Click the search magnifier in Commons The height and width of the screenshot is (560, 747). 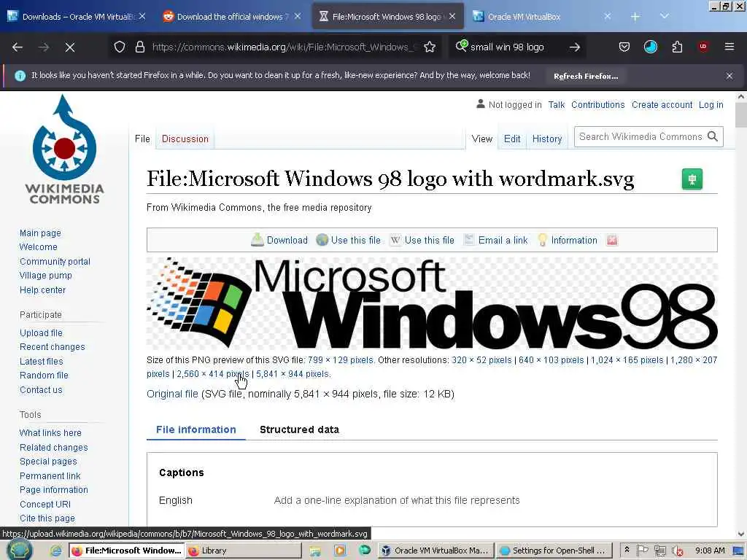[x=713, y=136]
